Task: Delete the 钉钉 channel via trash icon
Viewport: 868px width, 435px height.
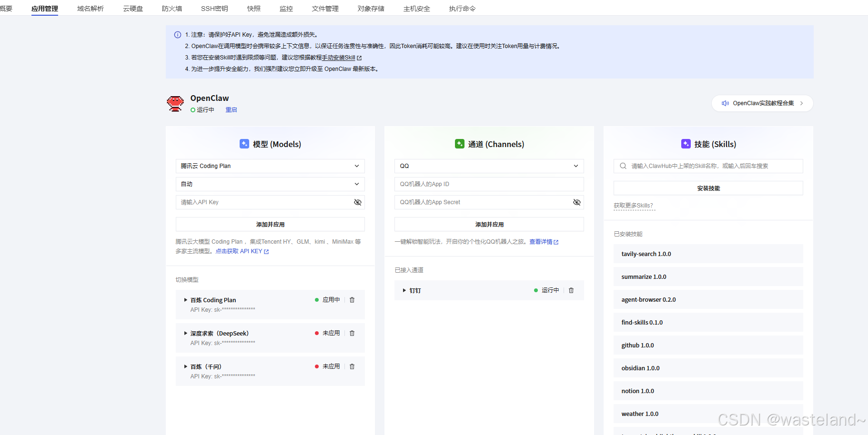Action: (x=571, y=290)
